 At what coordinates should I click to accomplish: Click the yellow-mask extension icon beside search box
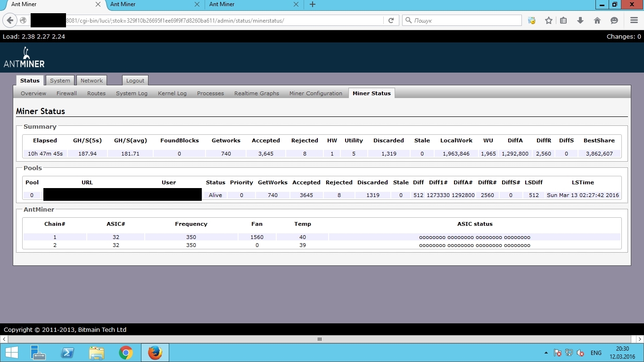click(x=532, y=20)
